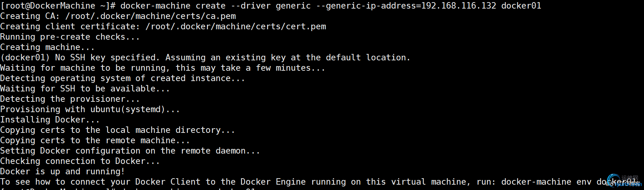Click the Detecting the provisioner line
This screenshot has width=644, height=190.
click(x=70, y=99)
